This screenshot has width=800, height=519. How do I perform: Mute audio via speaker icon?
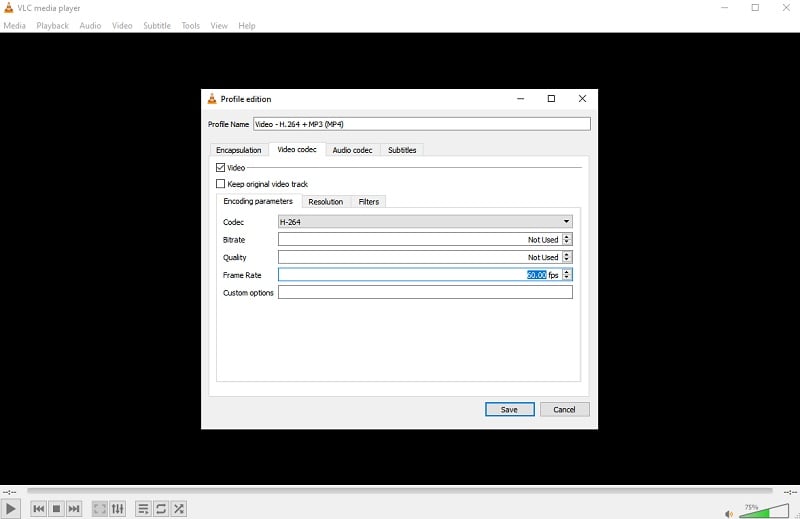[x=729, y=514]
